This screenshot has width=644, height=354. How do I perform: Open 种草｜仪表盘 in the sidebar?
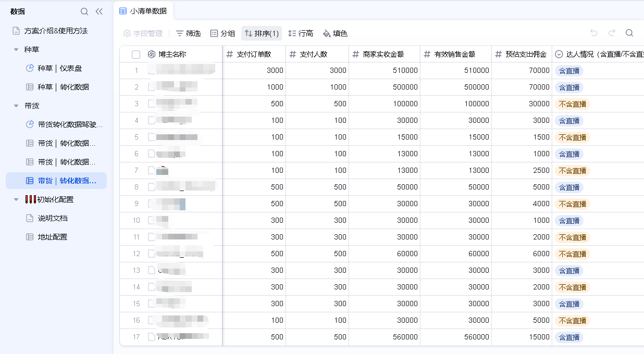click(59, 68)
